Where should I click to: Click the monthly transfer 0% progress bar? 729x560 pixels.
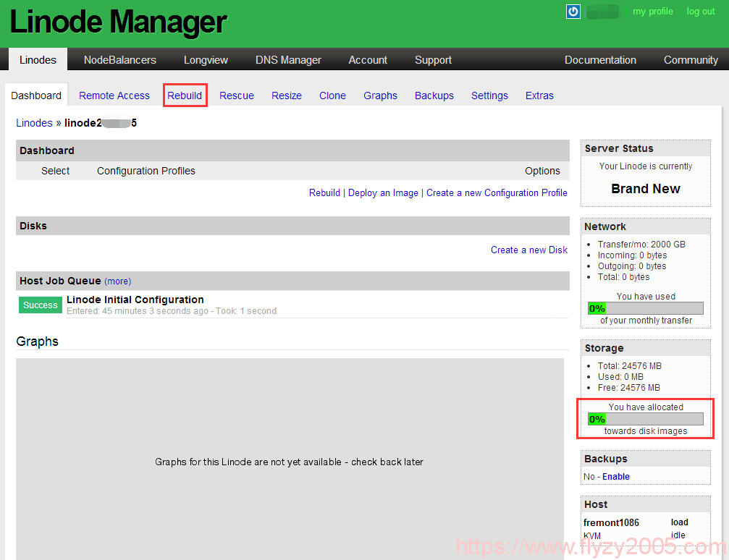coord(645,308)
